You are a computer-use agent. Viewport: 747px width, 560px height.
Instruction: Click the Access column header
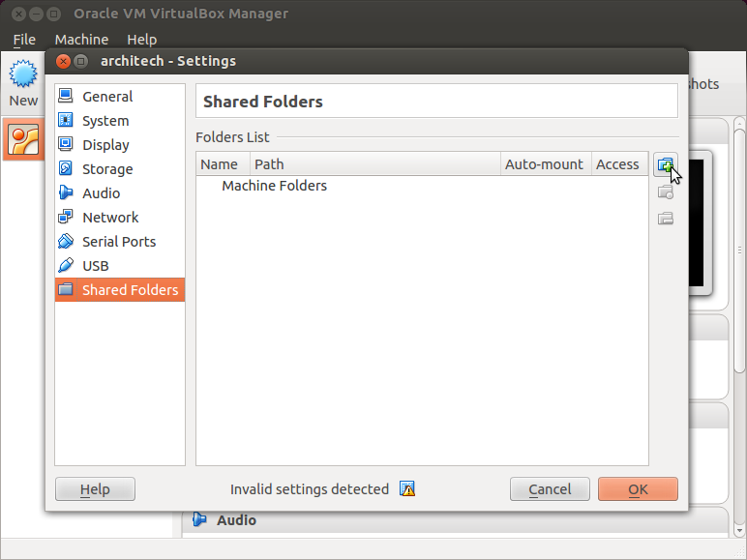pyautogui.click(x=620, y=164)
